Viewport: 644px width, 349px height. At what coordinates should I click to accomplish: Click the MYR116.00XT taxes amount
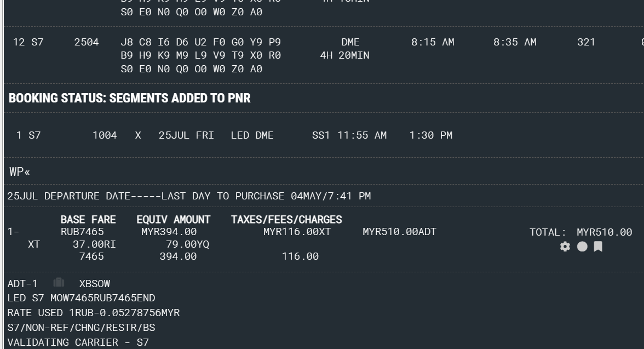297,232
